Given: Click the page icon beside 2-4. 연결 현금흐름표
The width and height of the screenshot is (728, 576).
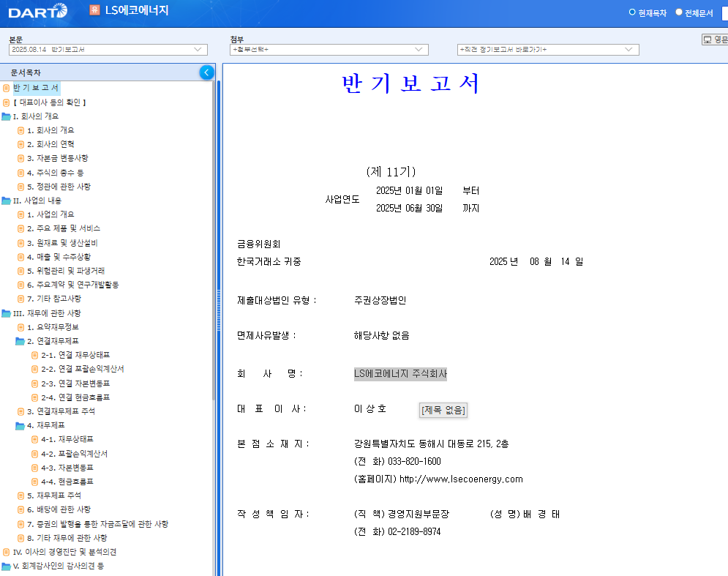Looking at the screenshot, I should (x=34, y=397).
